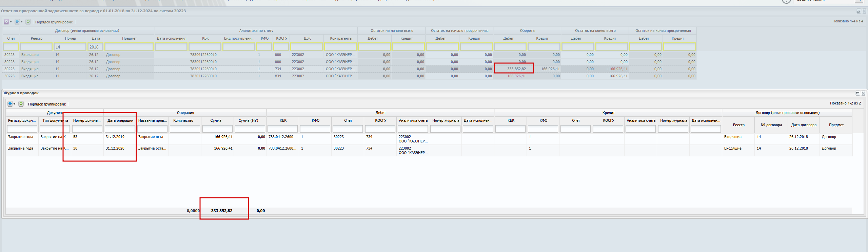Sort report grid by Реестр column header
This screenshot has height=252, width=868.
36,38
